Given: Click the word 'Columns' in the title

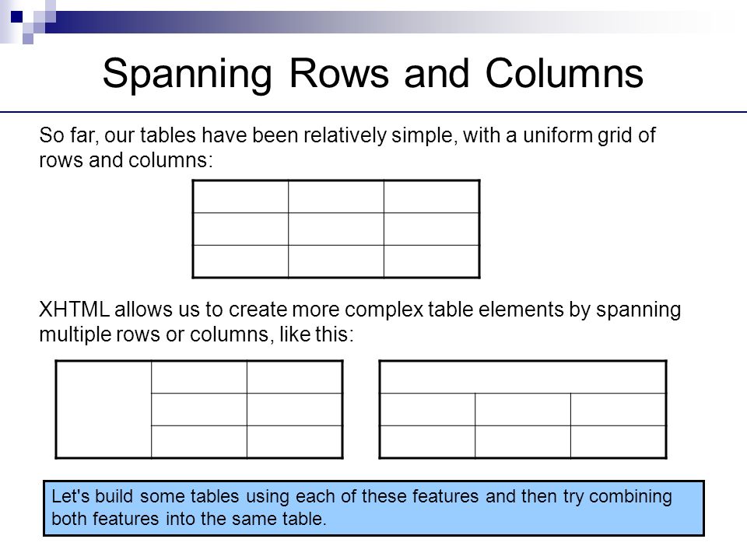Looking at the screenshot, I should click(x=565, y=73).
